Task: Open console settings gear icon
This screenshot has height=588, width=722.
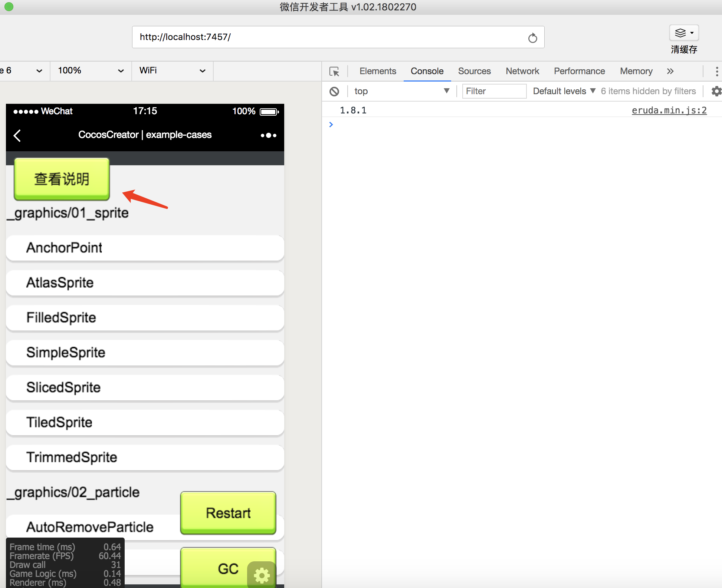Action: coord(716,91)
